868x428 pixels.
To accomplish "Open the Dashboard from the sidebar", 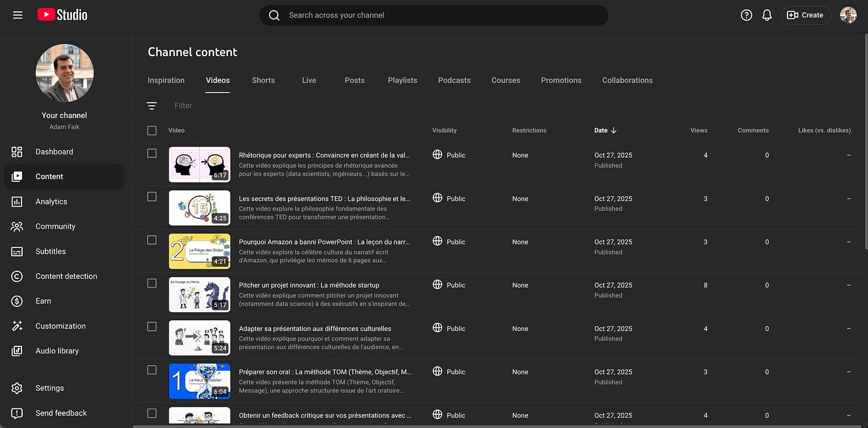I will pyautogui.click(x=54, y=151).
